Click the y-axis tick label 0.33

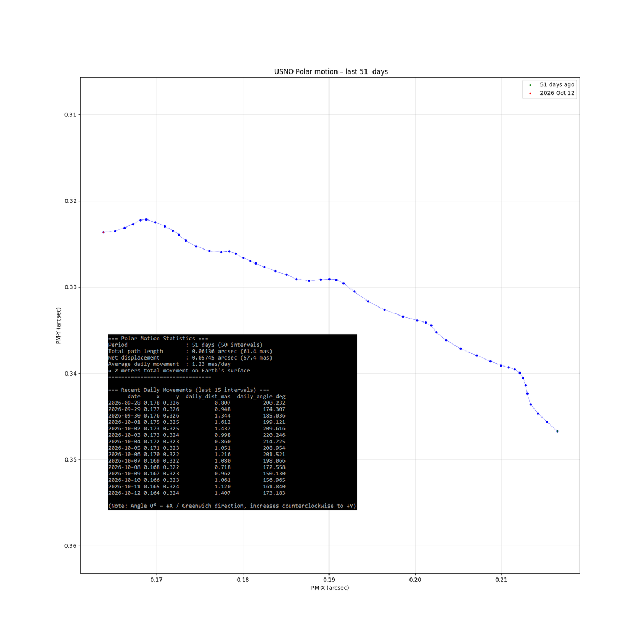click(x=70, y=287)
